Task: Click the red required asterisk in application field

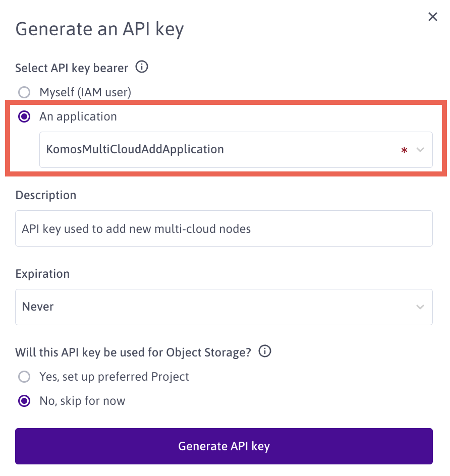Action: [404, 150]
